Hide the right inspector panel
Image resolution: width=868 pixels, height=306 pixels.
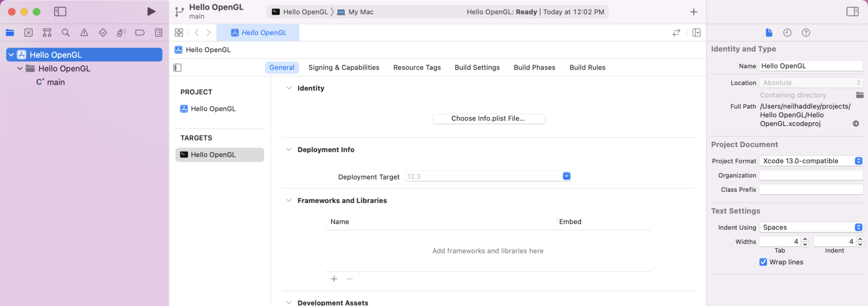point(852,11)
